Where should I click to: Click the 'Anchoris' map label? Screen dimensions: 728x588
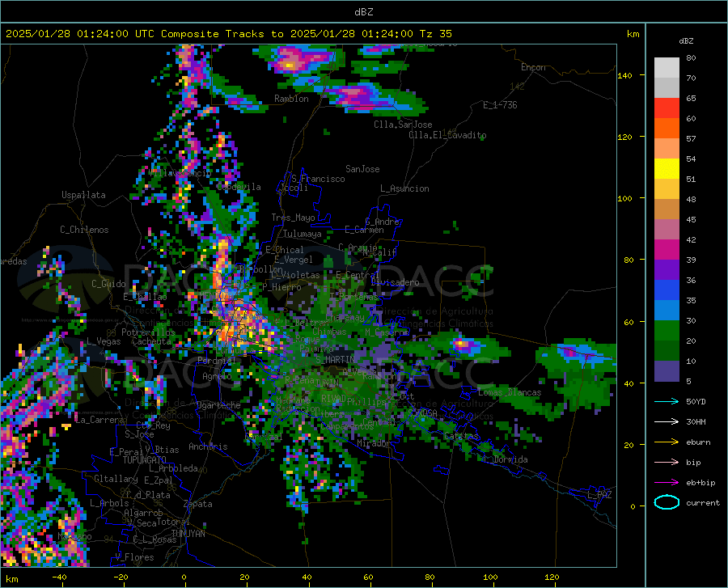tap(208, 447)
